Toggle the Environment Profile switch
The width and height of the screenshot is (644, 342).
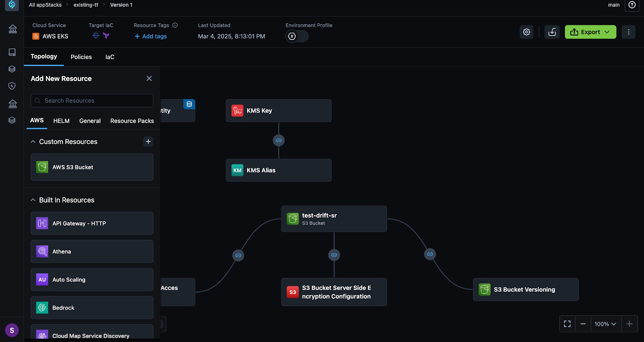coord(297,37)
